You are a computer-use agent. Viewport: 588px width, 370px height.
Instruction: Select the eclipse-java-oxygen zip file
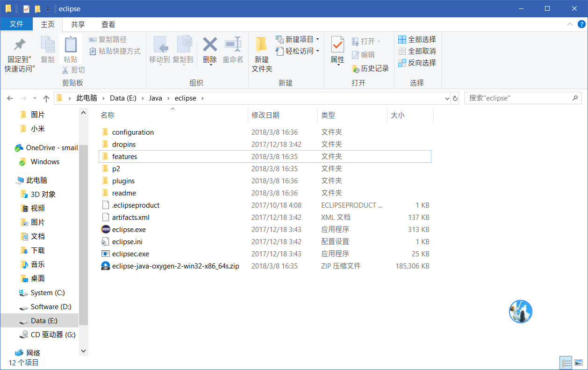[x=265, y=266]
